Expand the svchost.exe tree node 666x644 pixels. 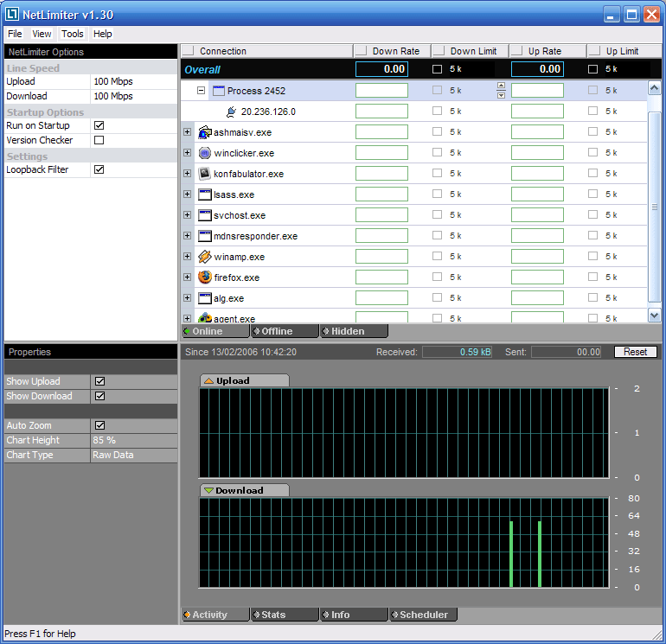pos(188,214)
